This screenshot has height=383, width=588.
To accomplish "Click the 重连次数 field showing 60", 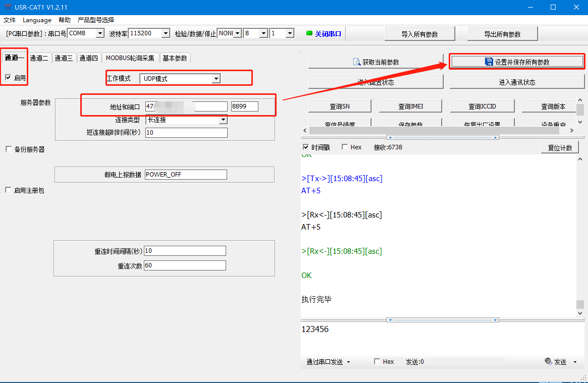I will click(185, 265).
